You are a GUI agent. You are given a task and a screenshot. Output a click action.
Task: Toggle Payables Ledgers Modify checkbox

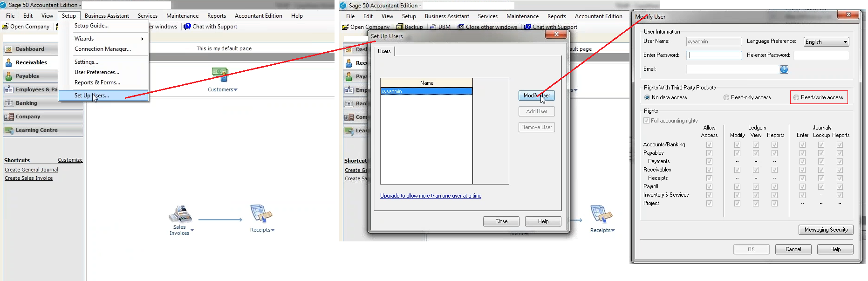tap(737, 153)
